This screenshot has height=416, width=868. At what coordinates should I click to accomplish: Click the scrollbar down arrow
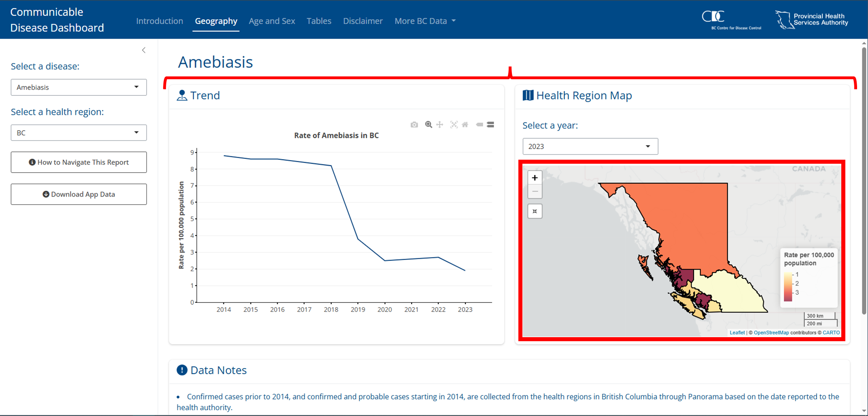864,411
